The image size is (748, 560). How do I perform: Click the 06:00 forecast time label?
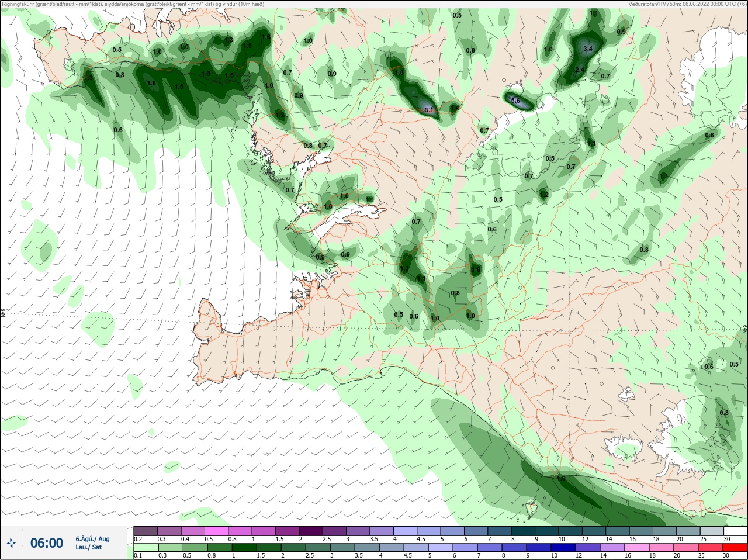coord(46,543)
